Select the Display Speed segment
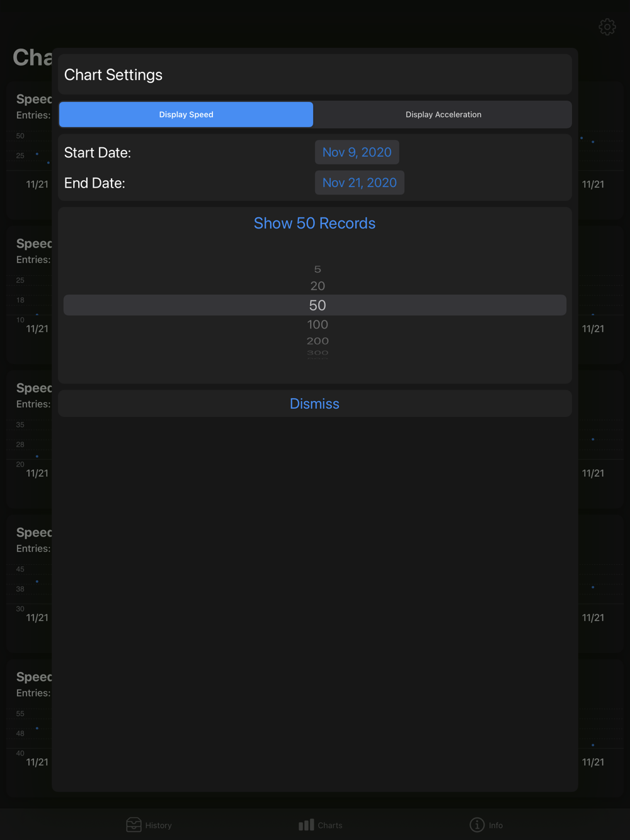 coord(186,115)
